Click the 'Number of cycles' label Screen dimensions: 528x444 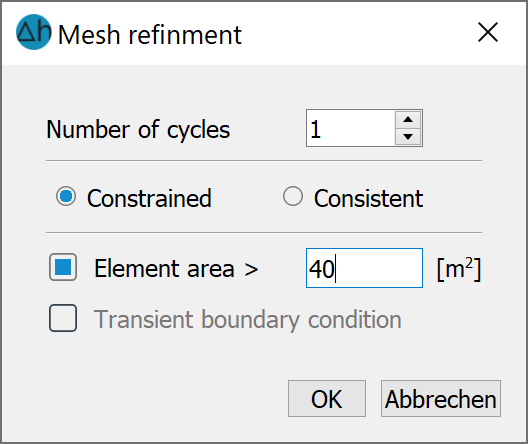[138, 130]
